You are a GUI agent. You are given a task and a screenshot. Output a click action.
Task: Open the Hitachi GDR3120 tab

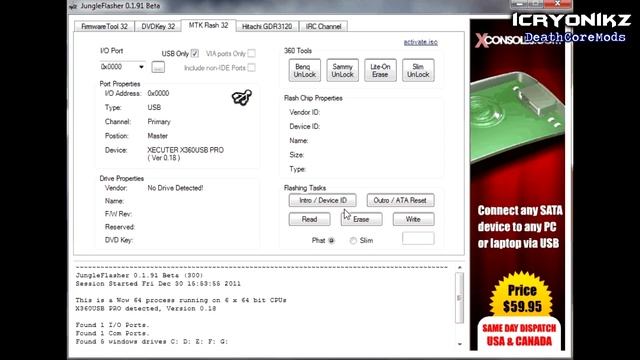(x=267, y=26)
